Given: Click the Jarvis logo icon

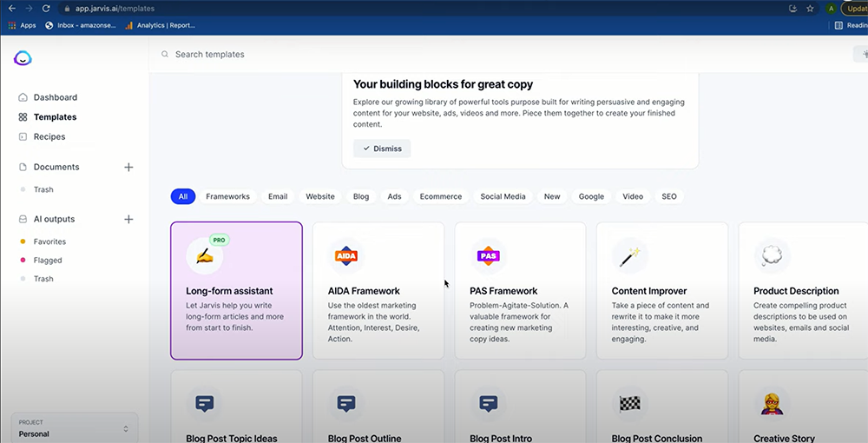Looking at the screenshot, I should [23, 57].
